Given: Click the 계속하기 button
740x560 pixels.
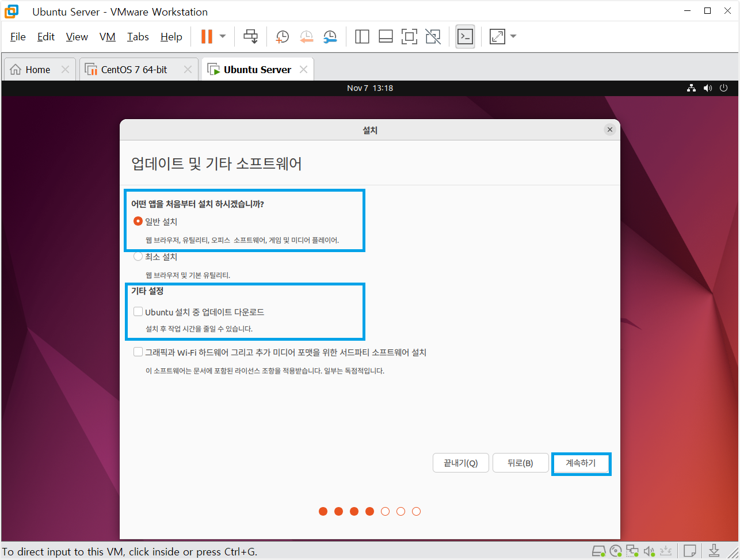Looking at the screenshot, I should click(x=581, y=463).
